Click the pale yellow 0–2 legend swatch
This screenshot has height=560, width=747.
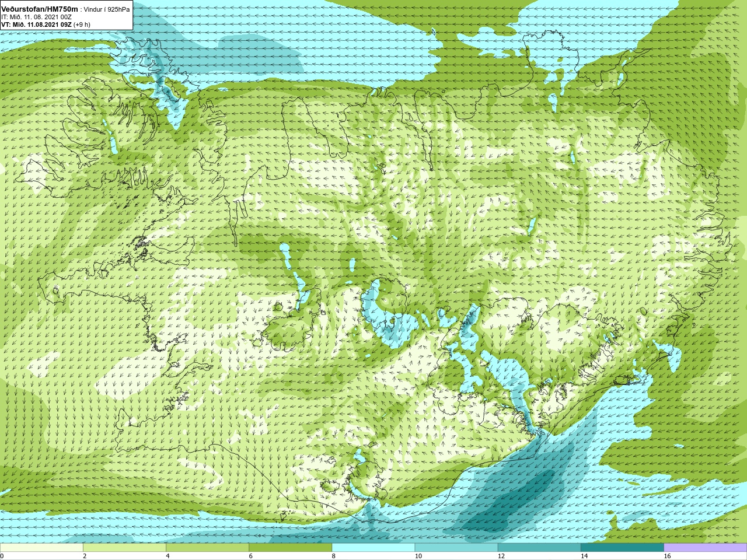coord(41,548)
